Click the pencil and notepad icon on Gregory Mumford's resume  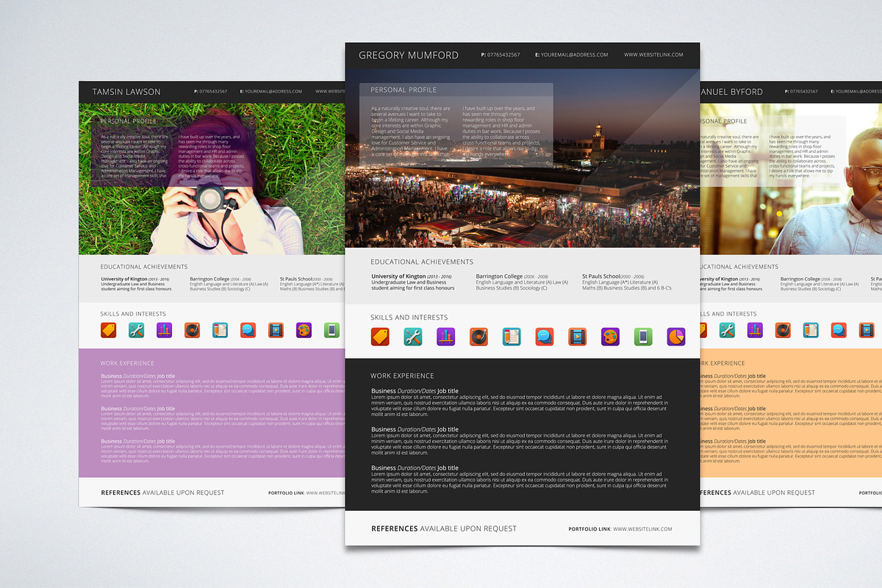pyautogui.click(x=512, y=337)
